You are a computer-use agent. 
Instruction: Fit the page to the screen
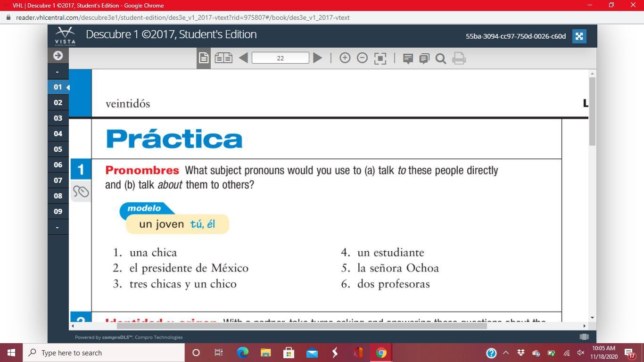pyautogui.click(x=380, y=58)
